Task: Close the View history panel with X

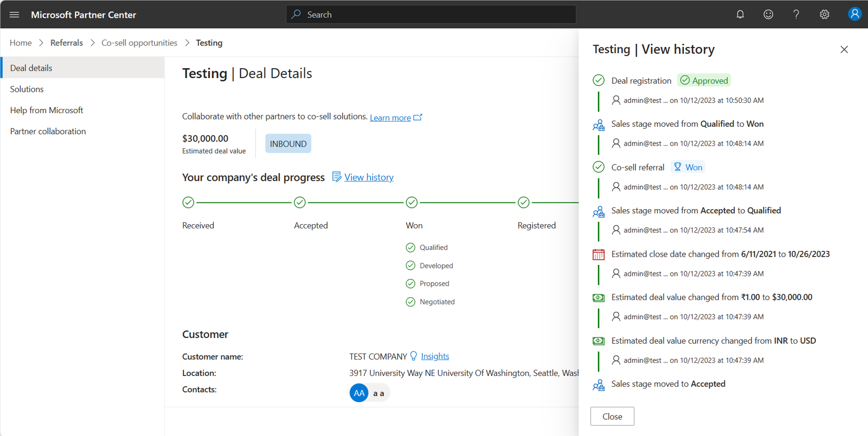Action: (844, 50)
